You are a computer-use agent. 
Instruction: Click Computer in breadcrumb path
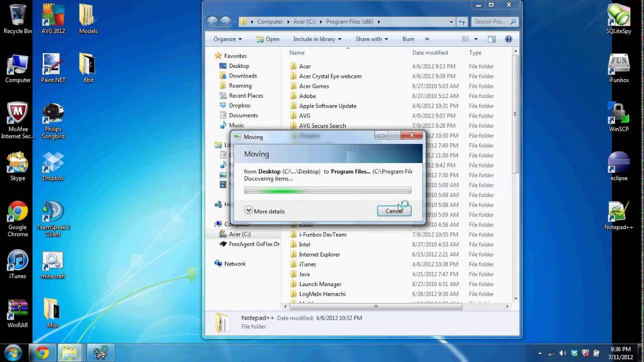click(x=270, y=22)
